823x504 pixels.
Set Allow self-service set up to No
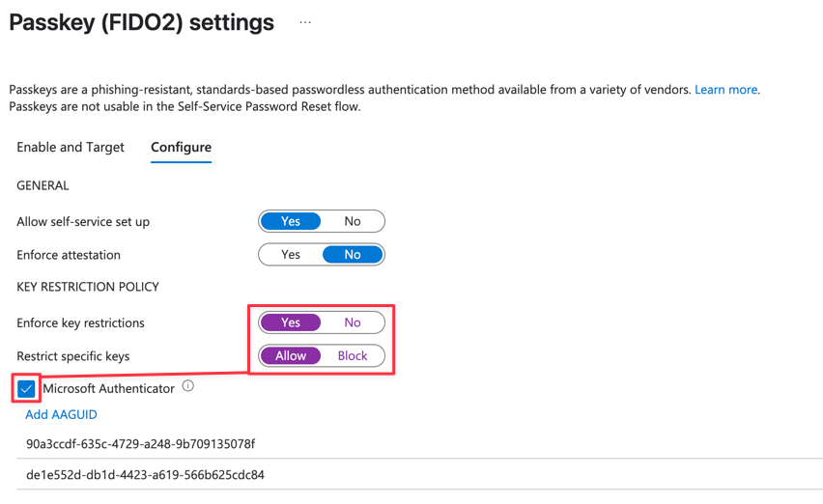pyautogui.click(x=353, y=221)
